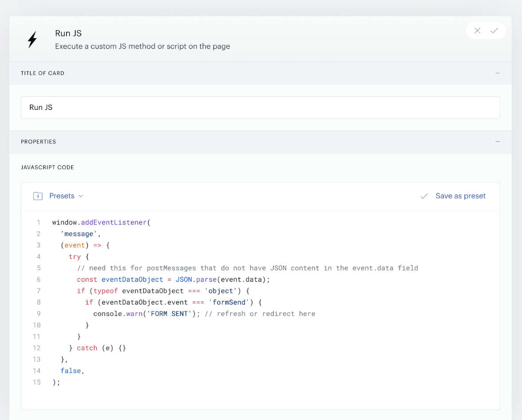Cancel the card with the X icon
The image size is (522, 420).
coord(477,31)
